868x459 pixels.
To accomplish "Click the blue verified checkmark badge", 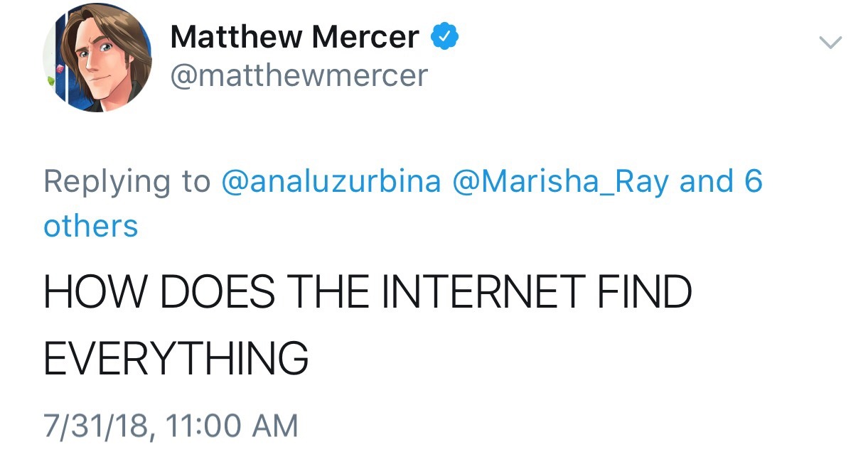I will coord(445,36).
